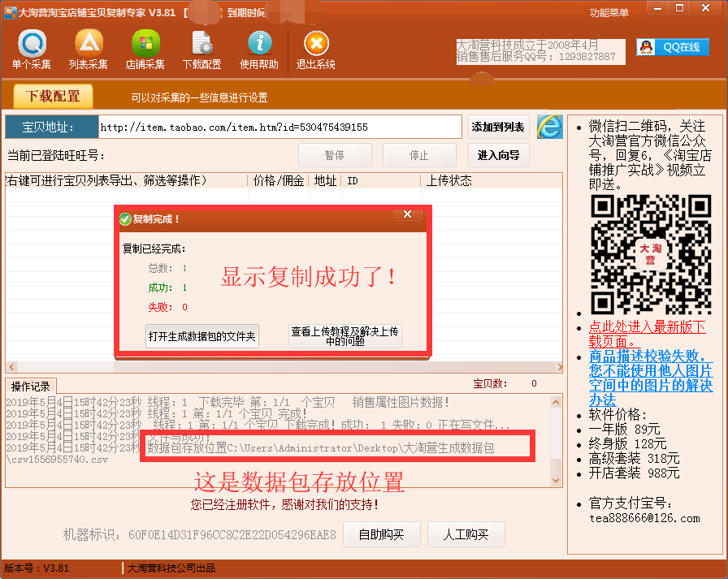The image size is (728, 579).
Task: Open the 商品描述校验失败 solution link
Action: (x=651, y=378)
